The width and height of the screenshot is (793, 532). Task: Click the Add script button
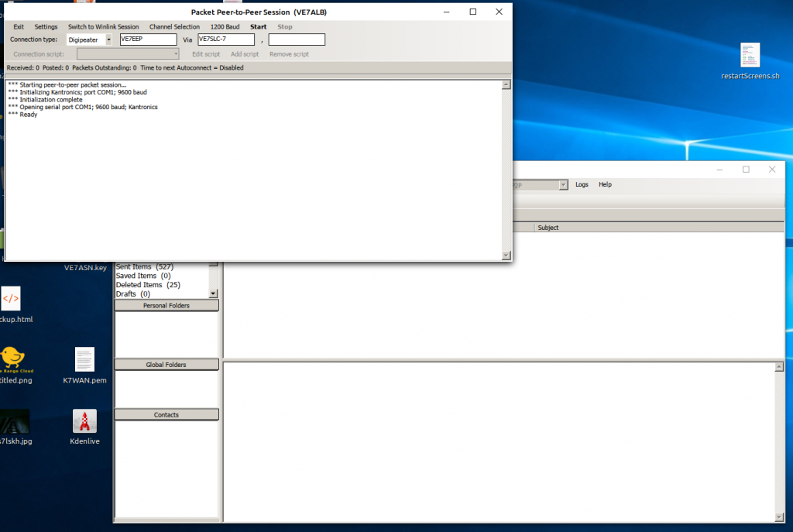(x=245, y=54)
